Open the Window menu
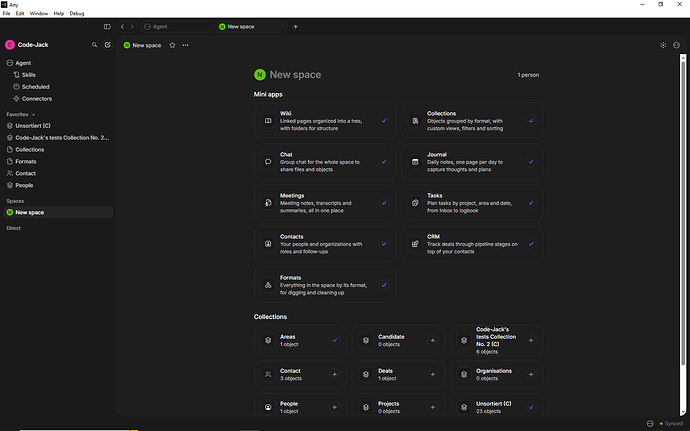The image size is (690, 431). point(39,14)
